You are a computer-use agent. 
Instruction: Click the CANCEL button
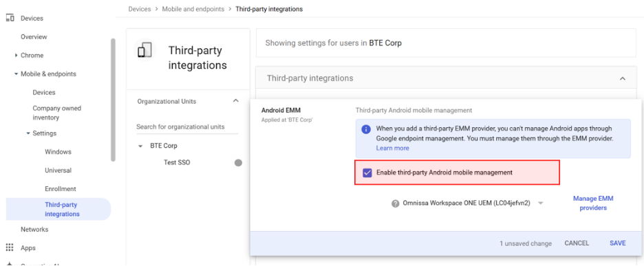pos(577,243)
